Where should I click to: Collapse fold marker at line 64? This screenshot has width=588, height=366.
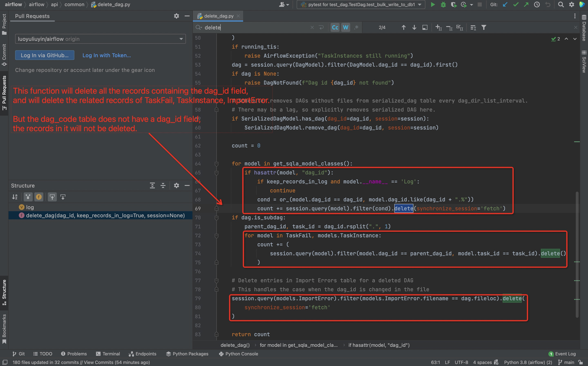click(216, 164)
